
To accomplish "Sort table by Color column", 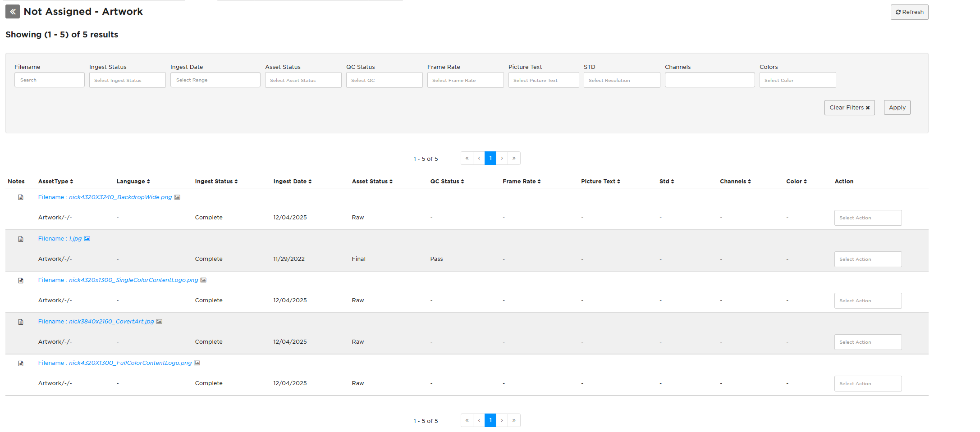I will [797, 182].
